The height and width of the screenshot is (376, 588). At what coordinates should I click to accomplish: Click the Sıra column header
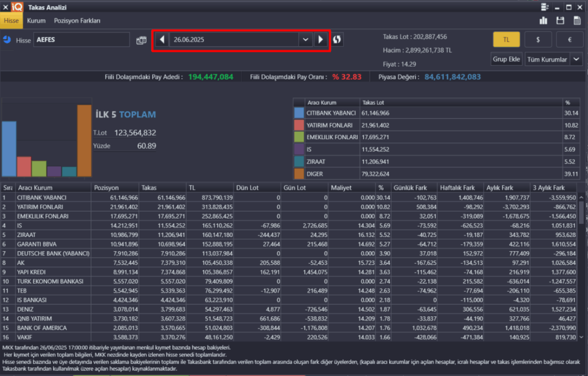(x=8, y=187)
